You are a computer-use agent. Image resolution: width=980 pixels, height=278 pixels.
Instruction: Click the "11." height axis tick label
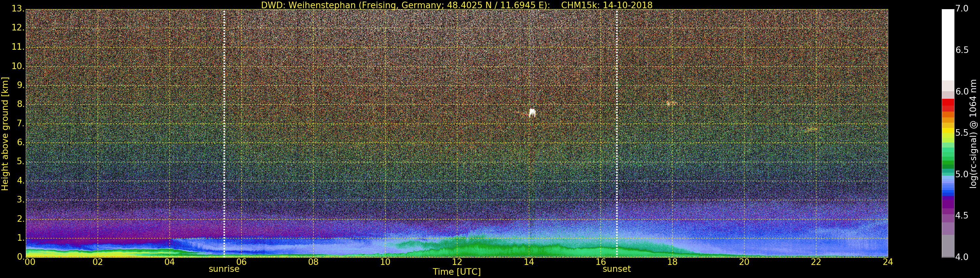(x=18, y=47)
